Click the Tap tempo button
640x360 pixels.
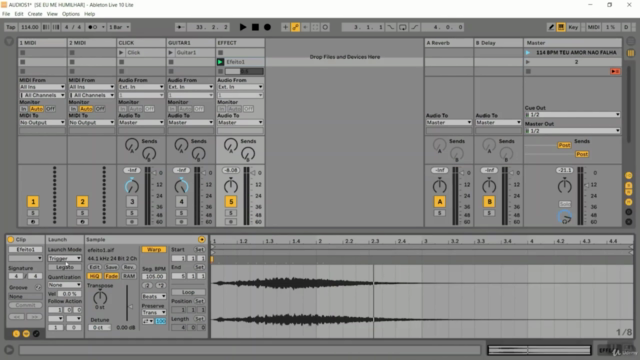[x=11, y=27]
